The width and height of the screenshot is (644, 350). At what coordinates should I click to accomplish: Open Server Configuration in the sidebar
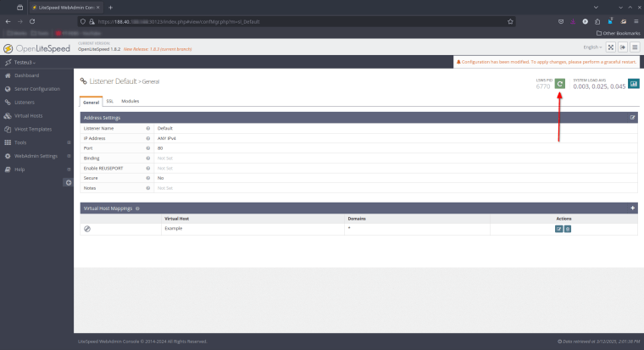(x=37, y=89)
